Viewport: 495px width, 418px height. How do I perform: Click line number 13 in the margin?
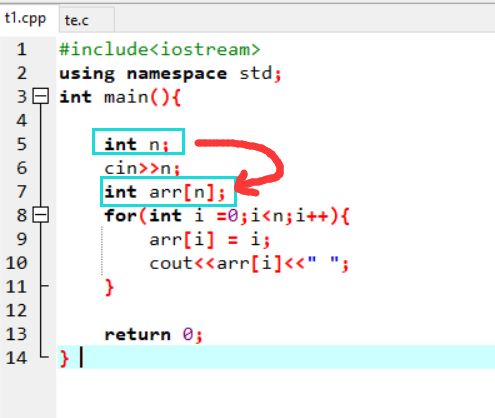(x=16, y=334)
